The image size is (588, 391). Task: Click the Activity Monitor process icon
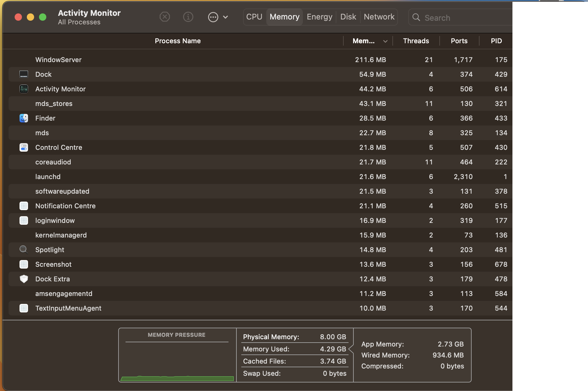pos(24,89)
